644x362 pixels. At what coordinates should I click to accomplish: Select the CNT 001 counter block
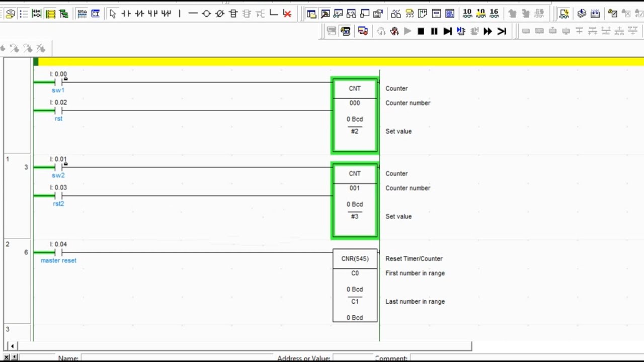click(x=355, y=200)
